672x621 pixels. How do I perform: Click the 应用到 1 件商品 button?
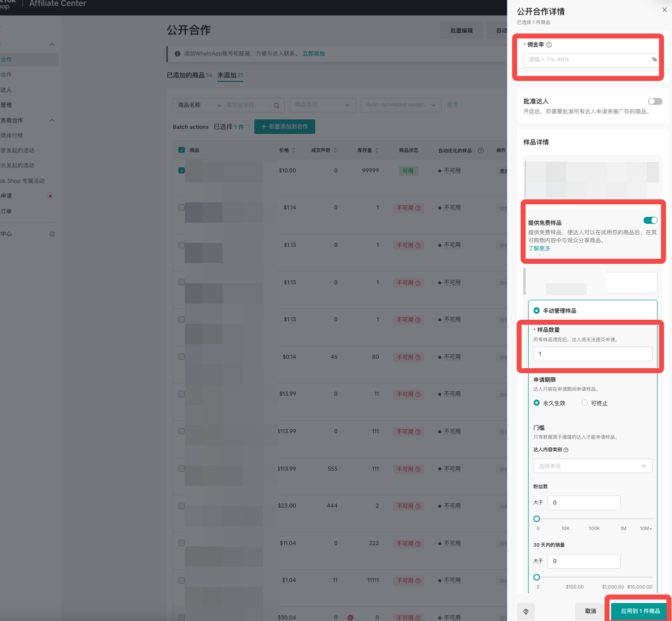pos(640,611)
